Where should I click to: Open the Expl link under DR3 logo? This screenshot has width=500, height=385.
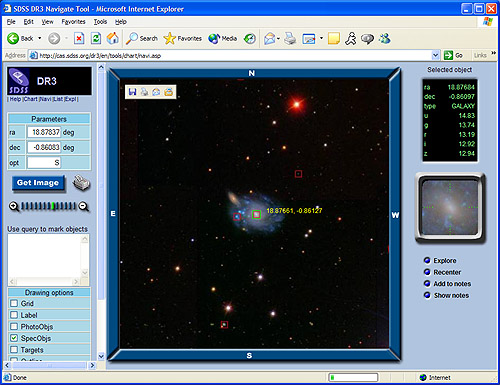click(70, 99)
